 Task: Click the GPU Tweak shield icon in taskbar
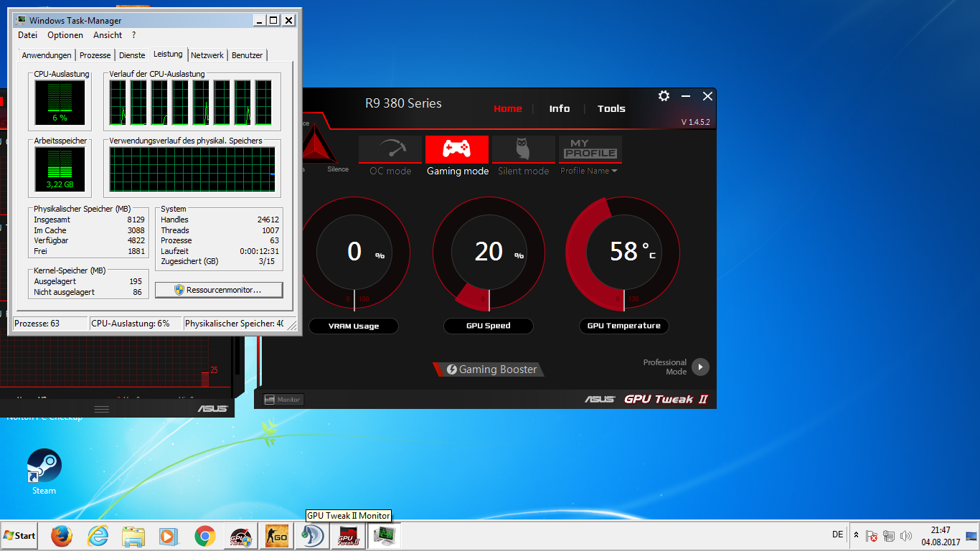click(x=240, y=536)
